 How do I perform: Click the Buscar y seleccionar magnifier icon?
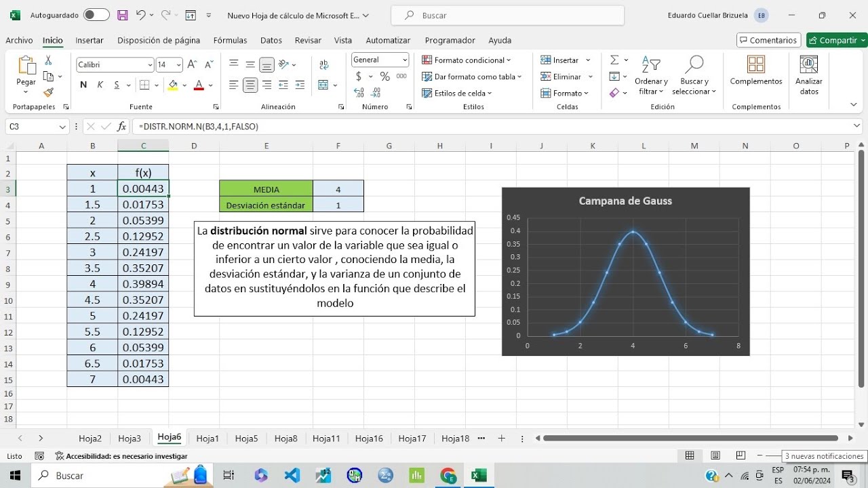[x=694, y=75]
